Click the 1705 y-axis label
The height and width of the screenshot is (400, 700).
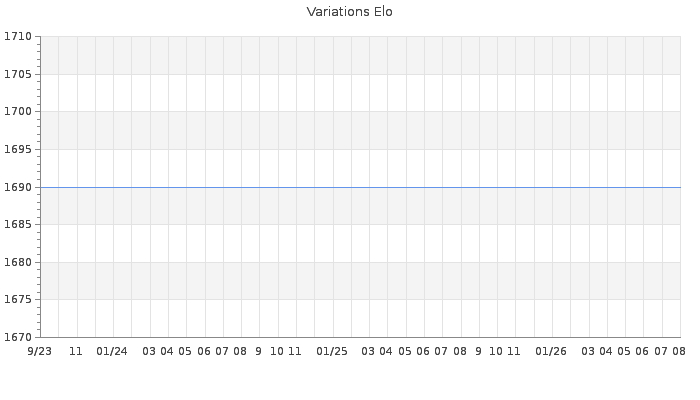tap(18, 74)
